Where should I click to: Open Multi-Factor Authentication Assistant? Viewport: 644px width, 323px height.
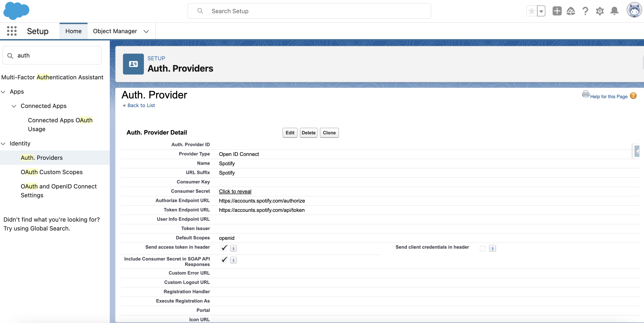click(x=52, y=77)
